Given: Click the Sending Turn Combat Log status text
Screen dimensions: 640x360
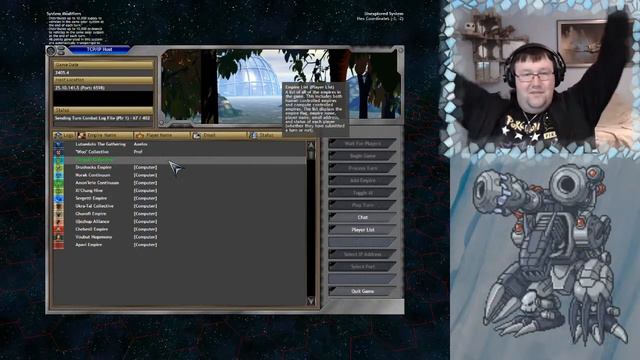Looking at the screenshot, I should [x=103, y=118].
